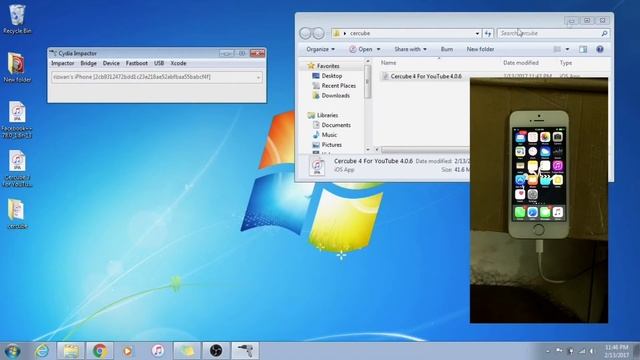Image resolution: width=640 pixels, height=360 pixels.
Task: Click the Open toolbar button
Action: click(360, 49)
